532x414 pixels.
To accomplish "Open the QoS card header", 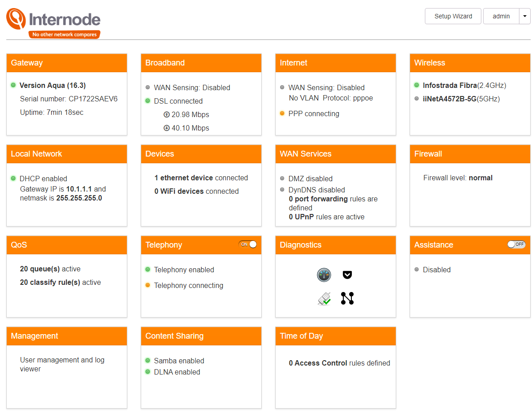I will tap(66, 245).
